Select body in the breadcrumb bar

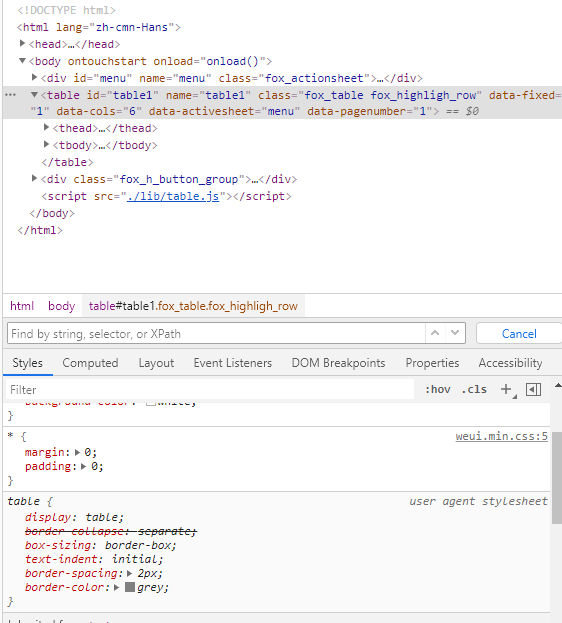pos(62,306)
